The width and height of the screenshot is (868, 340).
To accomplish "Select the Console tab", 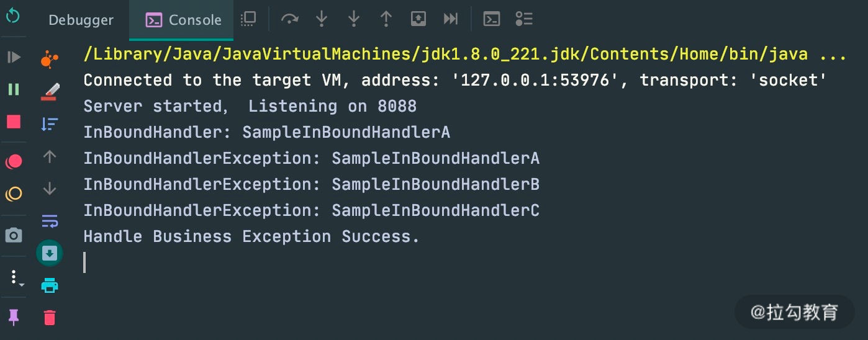I will (x=184, y=20).
